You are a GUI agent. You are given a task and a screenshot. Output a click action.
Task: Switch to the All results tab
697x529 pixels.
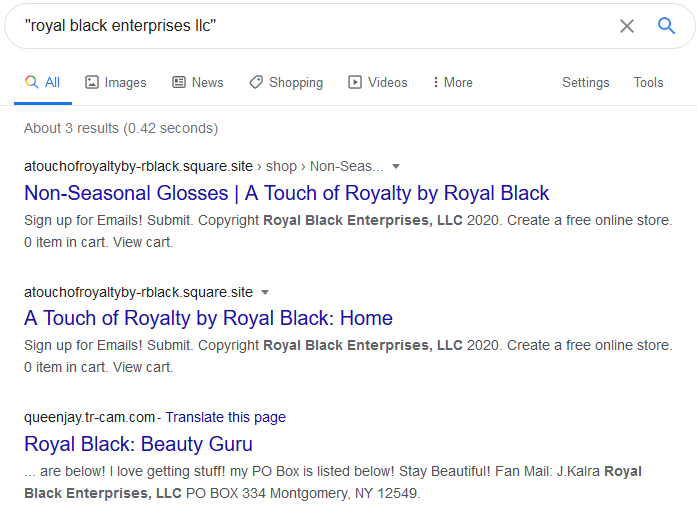43,82
